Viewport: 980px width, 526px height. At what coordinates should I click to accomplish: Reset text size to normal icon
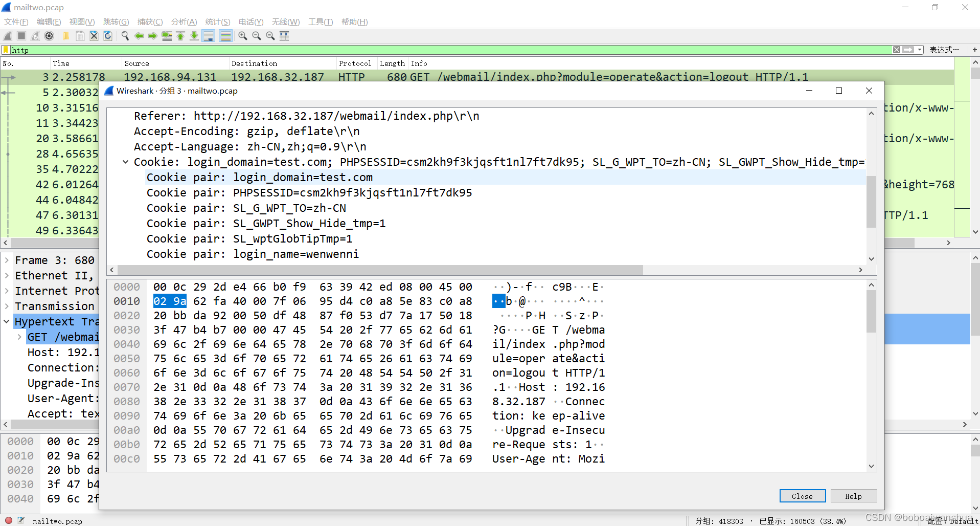click(x=270, y=36)
